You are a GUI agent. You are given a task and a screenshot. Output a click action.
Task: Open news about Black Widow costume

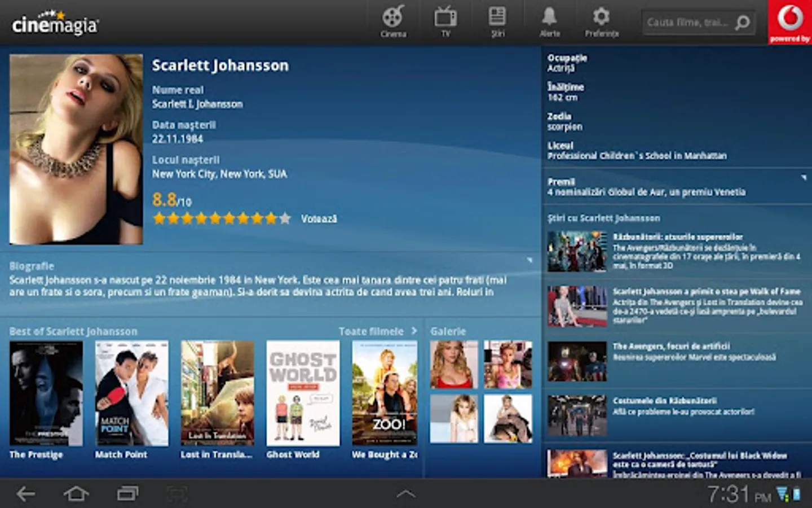coord(677,463)
